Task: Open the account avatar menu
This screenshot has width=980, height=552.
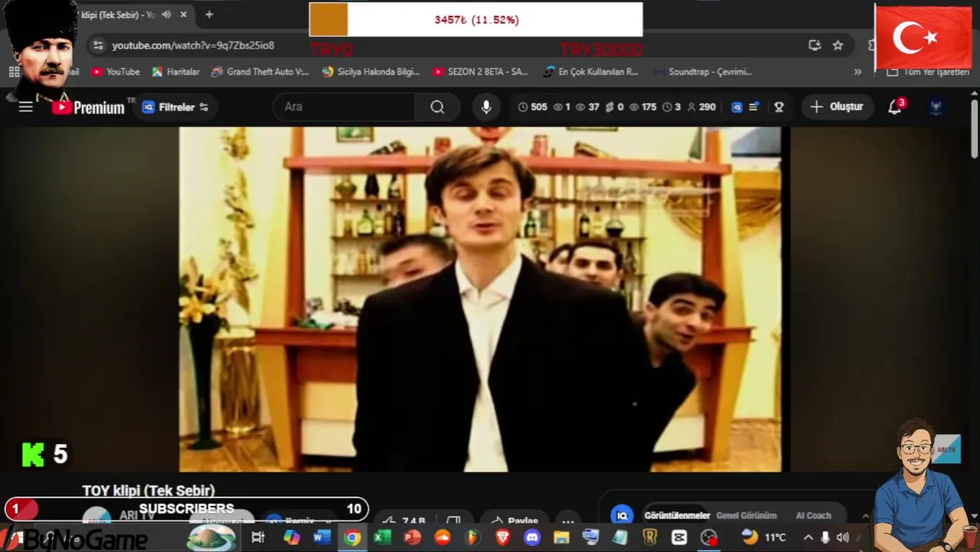Action: (x=936, y=107)
